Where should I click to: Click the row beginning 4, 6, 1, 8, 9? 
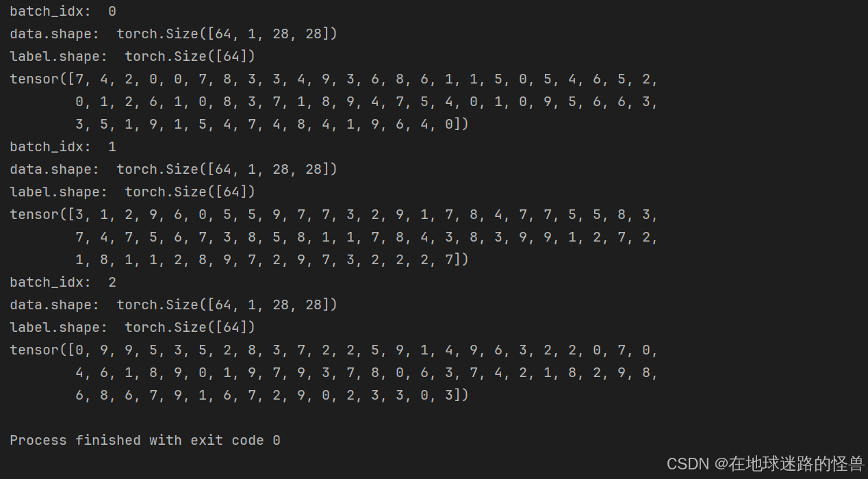(x=367, y=373)
